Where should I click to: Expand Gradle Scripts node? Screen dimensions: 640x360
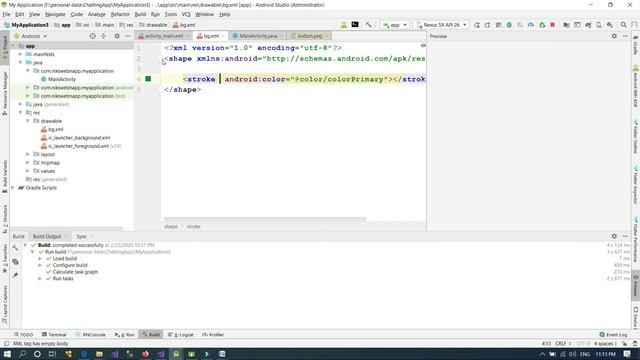tap(13, 188)
